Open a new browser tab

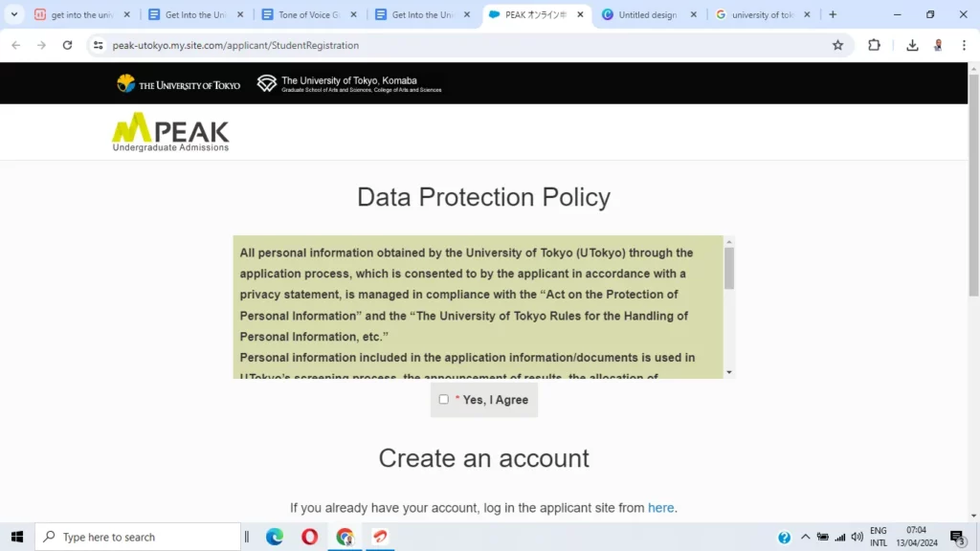[833, 14]
